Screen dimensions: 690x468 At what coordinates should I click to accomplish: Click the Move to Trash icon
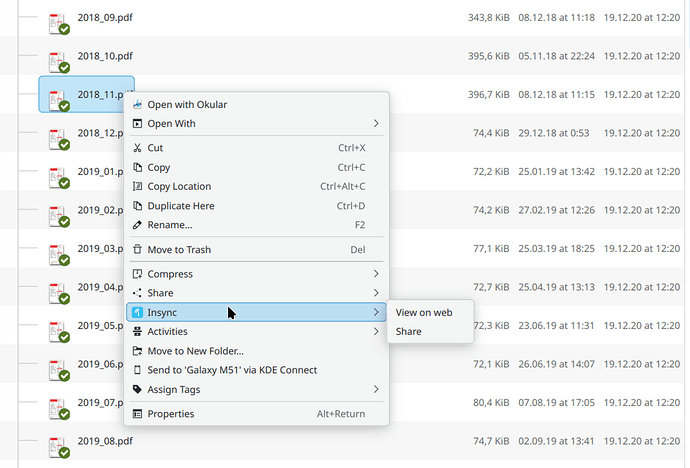(x=137, y=250)
